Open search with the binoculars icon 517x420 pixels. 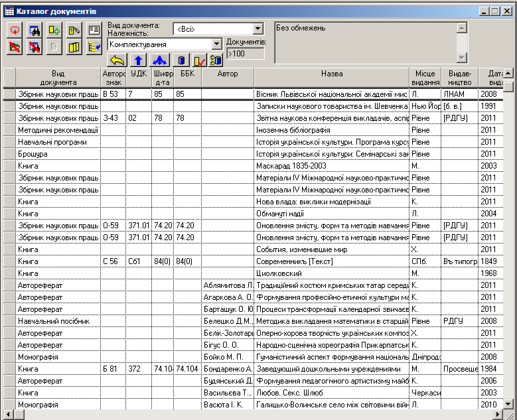tap(35, 31)
